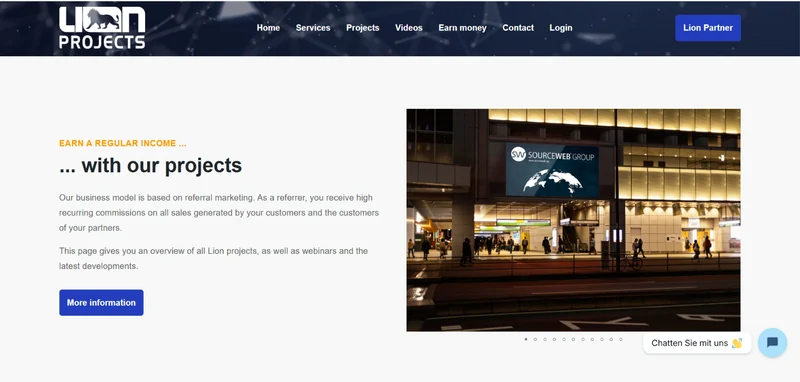Viewport: 800px width, 382px height.
Task: Go to the sixth carousel dot
Action: pos(573,339)
